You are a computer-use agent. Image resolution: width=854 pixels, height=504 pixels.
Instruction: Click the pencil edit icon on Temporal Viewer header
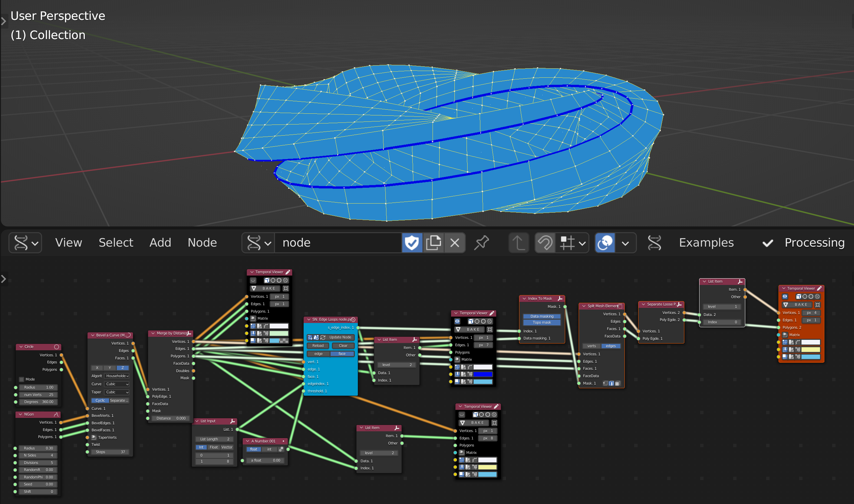[x=288, y=273]
